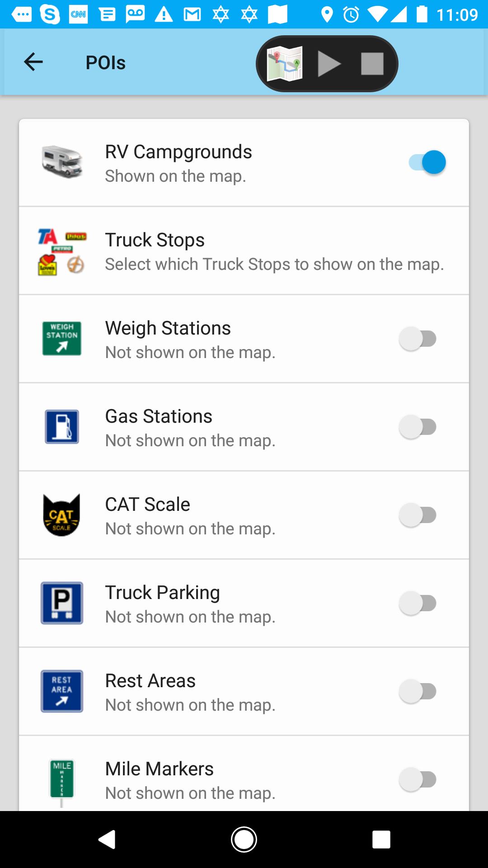The height and width of the screenshot is (868, 488).
Task: Tap the RV Campgrounds camper icon
Action: pyautogui.click(x=62, y=162)
